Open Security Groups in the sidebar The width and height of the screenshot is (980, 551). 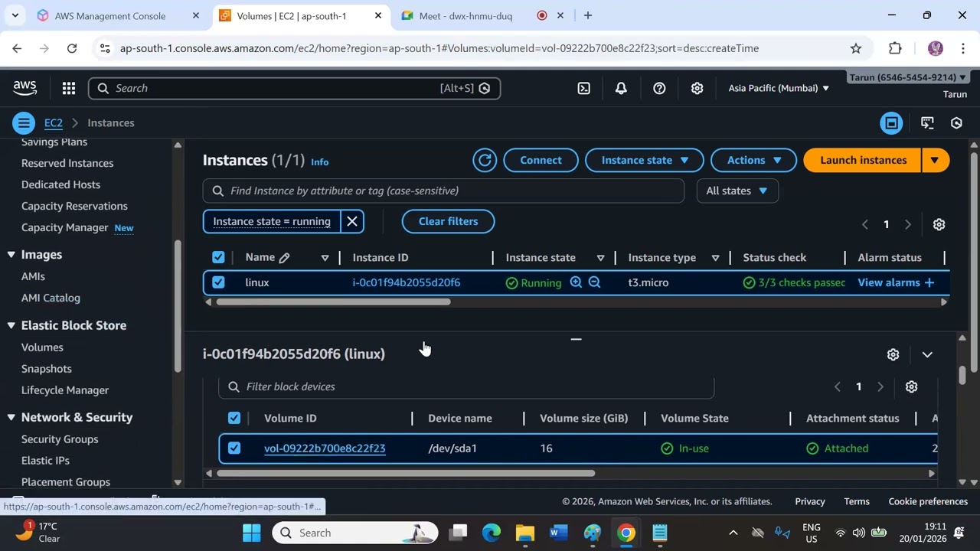tap(60, 439)
